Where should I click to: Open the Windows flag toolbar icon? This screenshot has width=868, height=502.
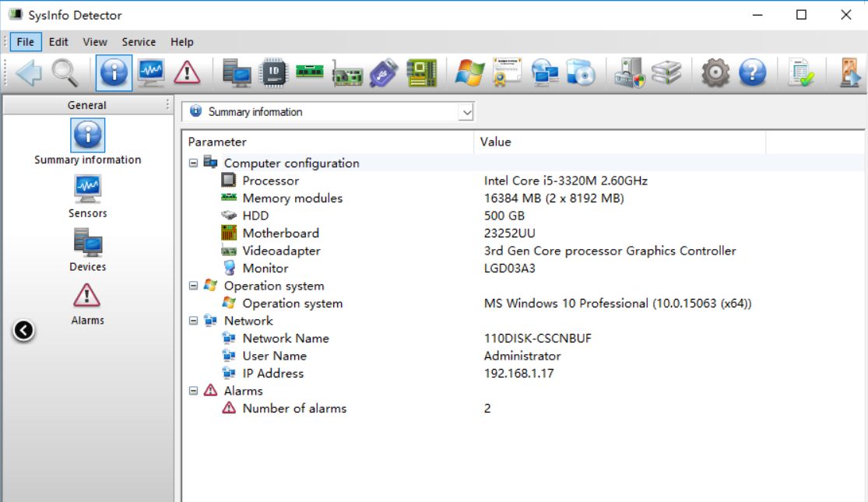[x=470, y=72]
